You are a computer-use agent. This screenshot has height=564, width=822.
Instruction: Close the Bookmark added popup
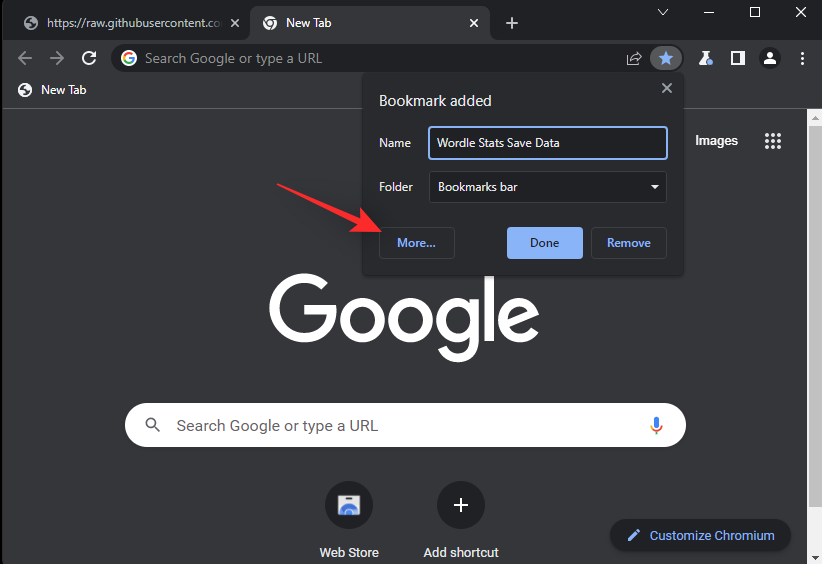click(666, 88)
